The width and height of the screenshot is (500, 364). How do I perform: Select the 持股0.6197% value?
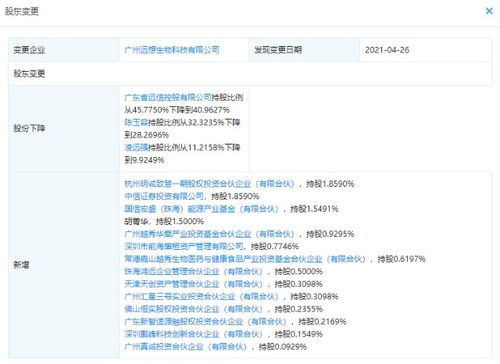pyautogui.click(x=402, y=259)
